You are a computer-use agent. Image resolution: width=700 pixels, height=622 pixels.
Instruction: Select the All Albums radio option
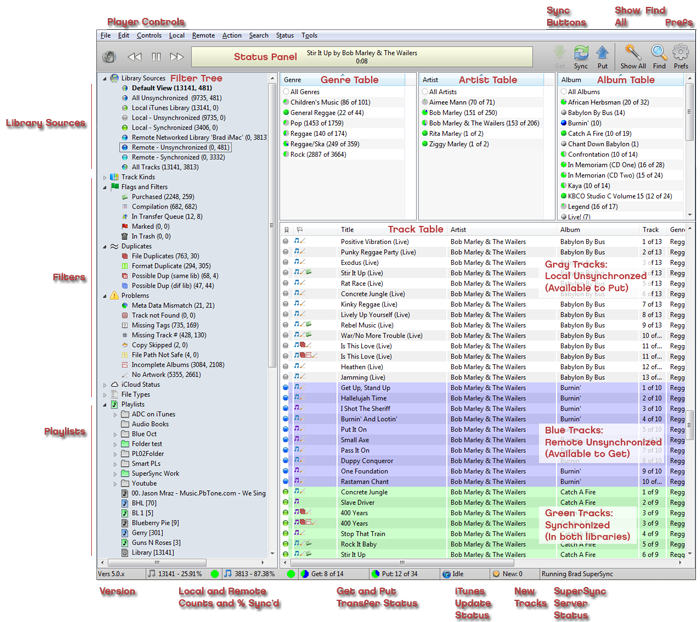565,91
